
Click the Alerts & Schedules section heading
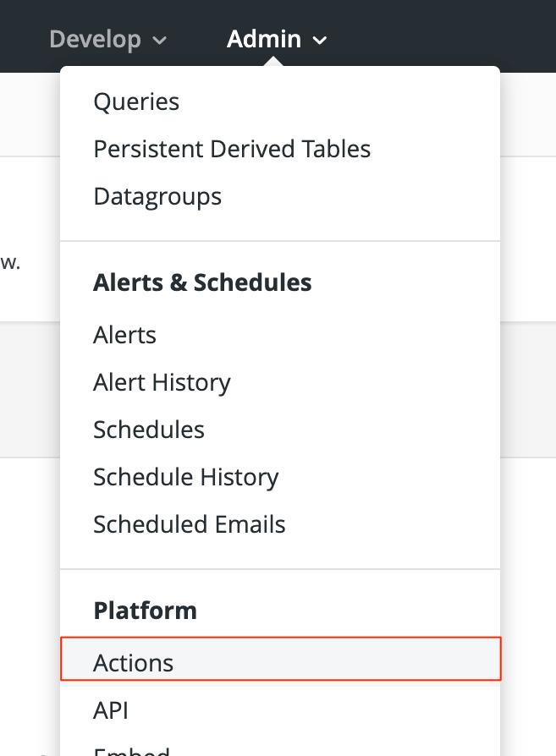tap(202, 282)
